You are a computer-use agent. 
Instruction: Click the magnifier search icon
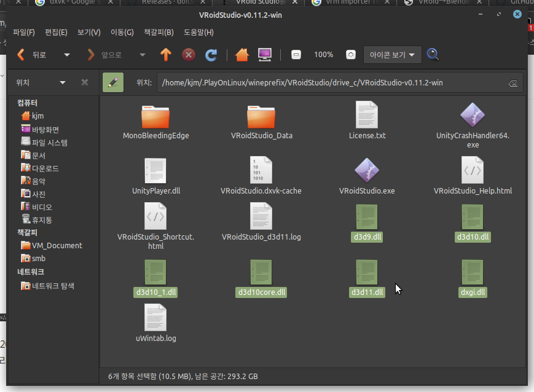433,55
